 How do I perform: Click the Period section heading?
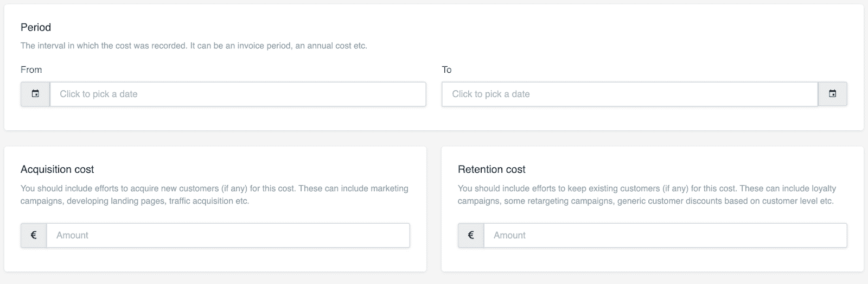36,27
